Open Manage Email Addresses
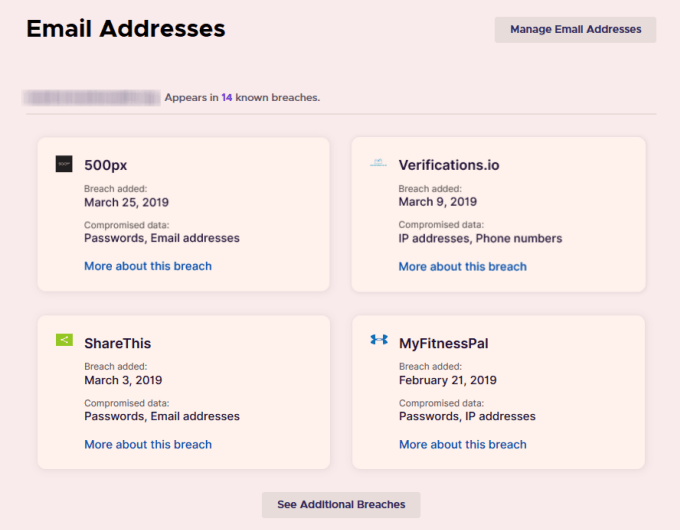The width and height of the screenshot is (680, 530). point(575,29)
